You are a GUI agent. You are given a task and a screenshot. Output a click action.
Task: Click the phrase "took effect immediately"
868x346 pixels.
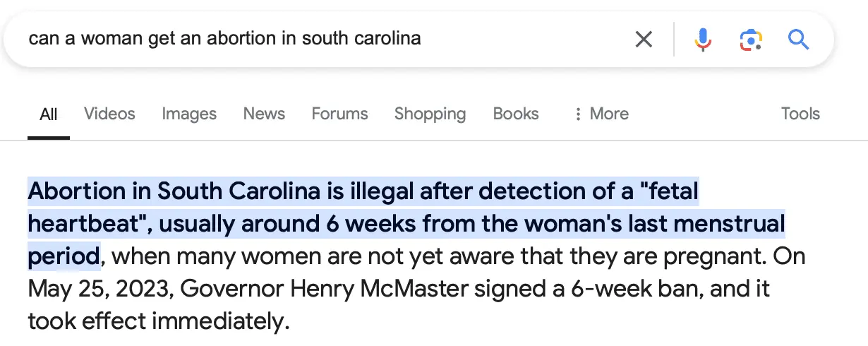tap(158, 321)
